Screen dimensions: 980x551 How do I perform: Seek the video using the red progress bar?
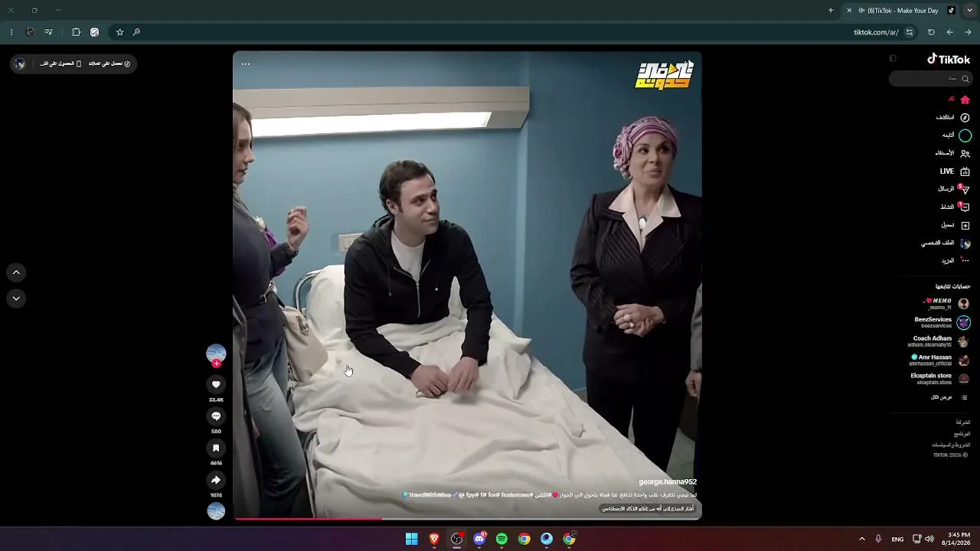[467, 519]
